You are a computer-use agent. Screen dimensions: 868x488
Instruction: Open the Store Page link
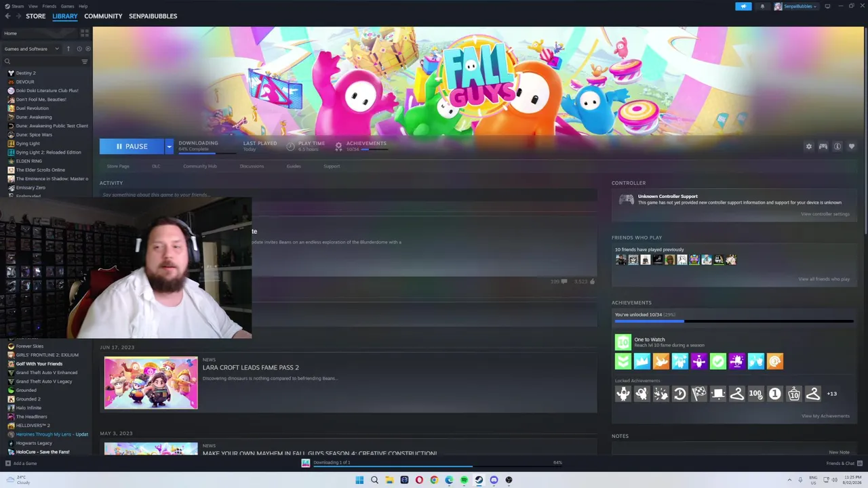(x=118, y=166)
